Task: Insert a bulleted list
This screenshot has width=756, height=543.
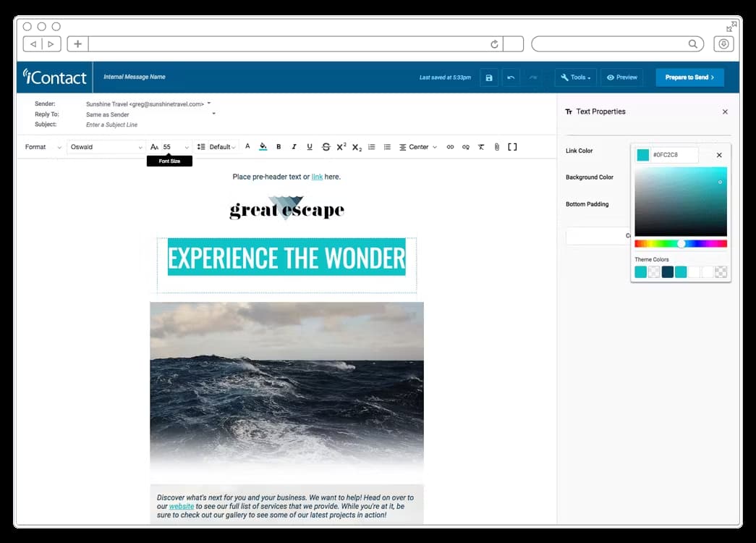Action: click(387, 147)
